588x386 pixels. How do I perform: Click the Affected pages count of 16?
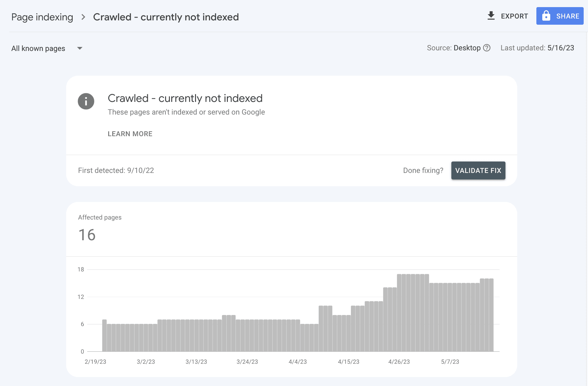point(87,235)
